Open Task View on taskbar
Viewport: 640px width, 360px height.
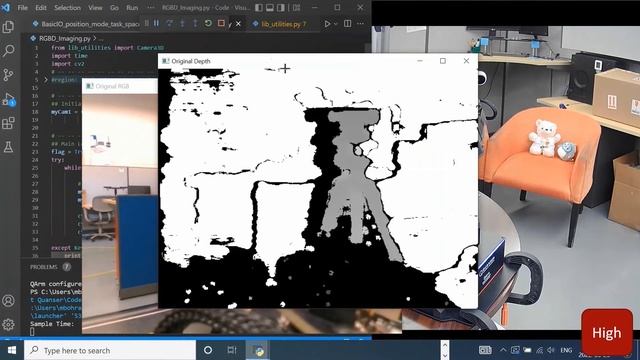232,350
